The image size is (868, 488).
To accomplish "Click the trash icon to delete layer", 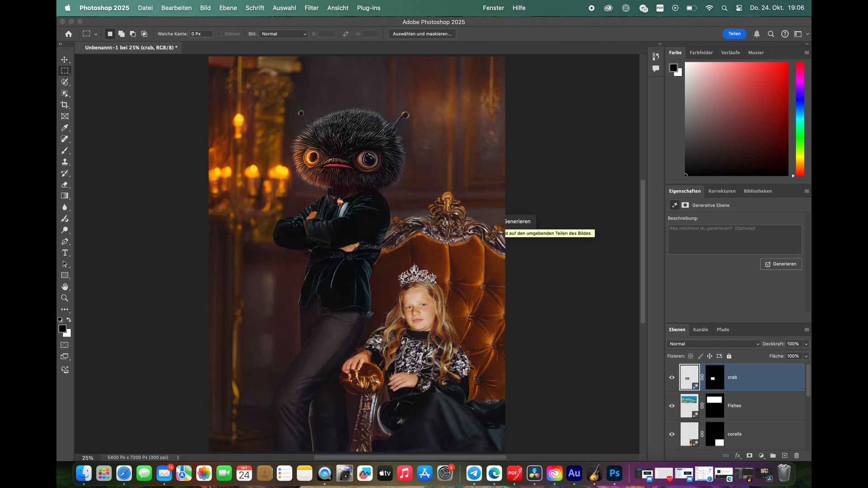I will pyautogui.click(x=797, y=455).
